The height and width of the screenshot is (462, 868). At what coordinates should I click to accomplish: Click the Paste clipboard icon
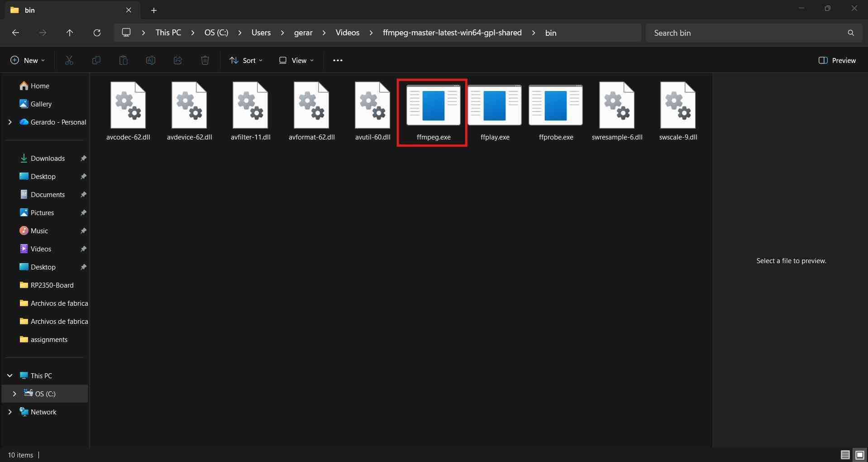pyautogui.click(x=124, y=60)
